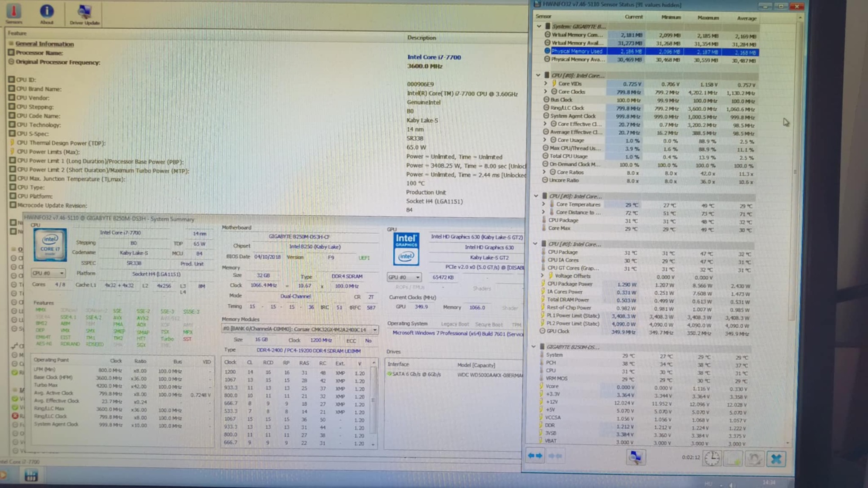Select the Physical Memory Used sensor row
Screen dimensions: 868x488
pos(577,51)
